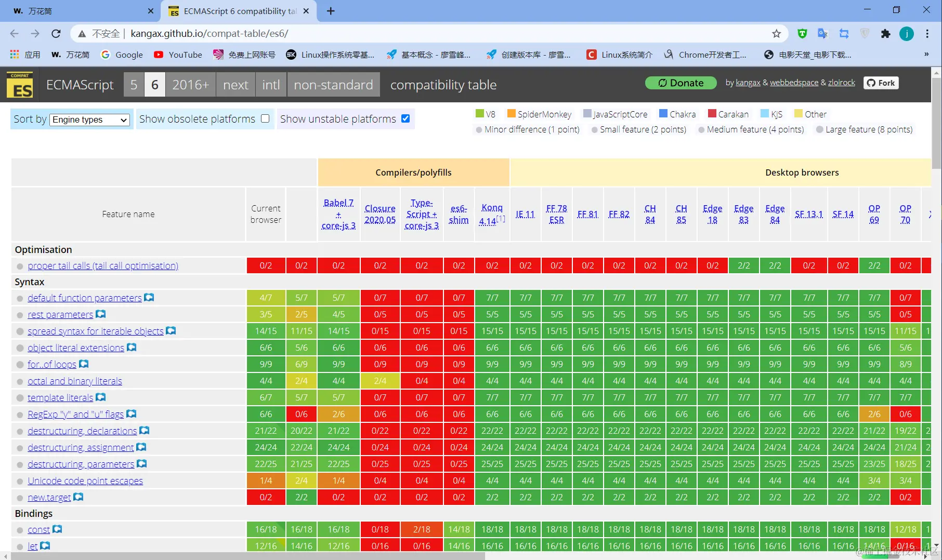The height and width of the screenshot is (560, 942).
Task: Click the site security warning icon
Action: click(x=82, y=34)
